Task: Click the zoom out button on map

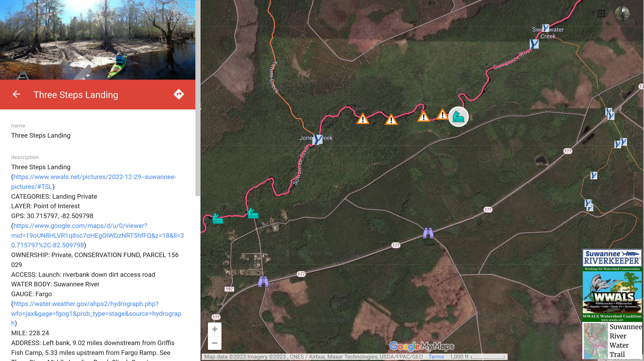Action: [214, 343]
